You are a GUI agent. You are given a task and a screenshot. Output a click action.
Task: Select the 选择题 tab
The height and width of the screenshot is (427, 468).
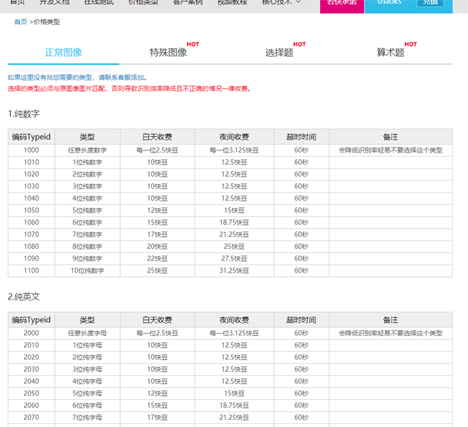point(279,52)
